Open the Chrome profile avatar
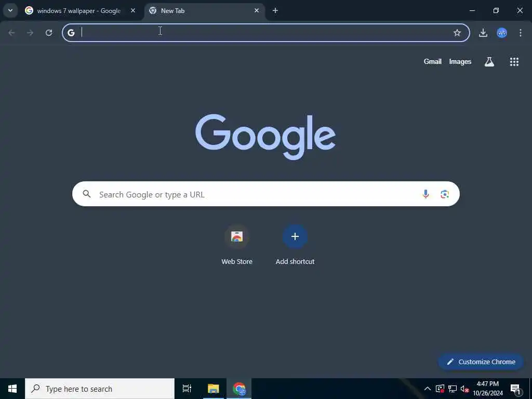 [502, 33]
